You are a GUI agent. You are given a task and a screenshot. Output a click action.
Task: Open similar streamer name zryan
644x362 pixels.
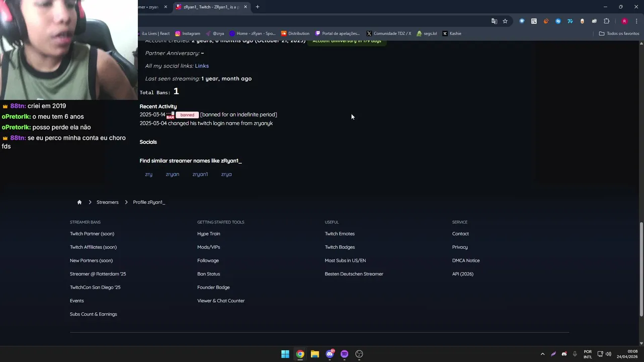pos(173,174)
